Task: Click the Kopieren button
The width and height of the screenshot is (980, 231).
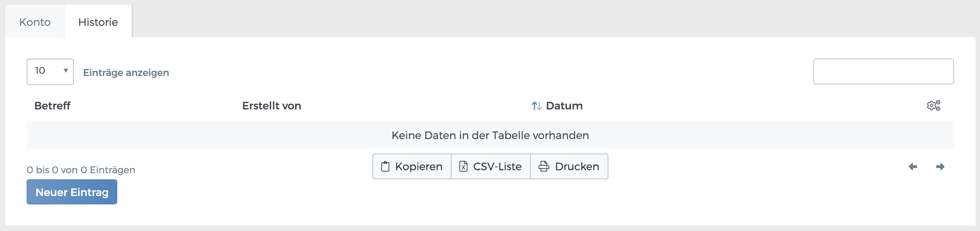Action: coord(411,166)
